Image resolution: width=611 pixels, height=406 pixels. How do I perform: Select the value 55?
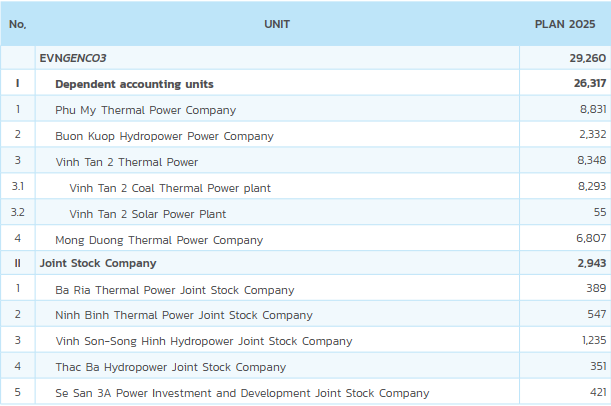(600, 212)
